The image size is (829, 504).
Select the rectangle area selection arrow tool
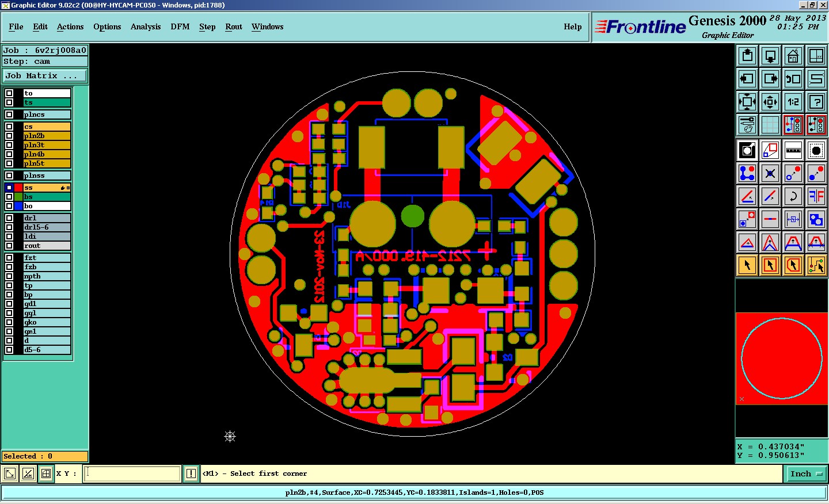[x=770, y=265]
